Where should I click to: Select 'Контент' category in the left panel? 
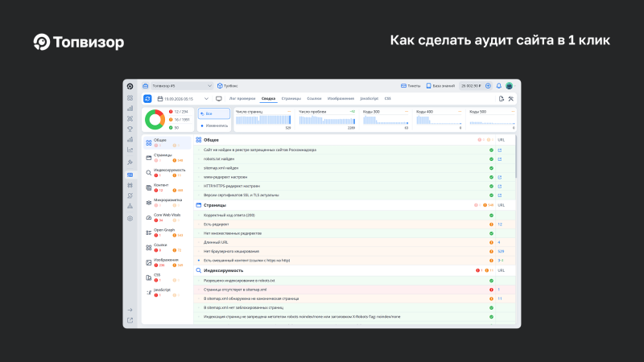pyautogui.click(x=167, y=187)
